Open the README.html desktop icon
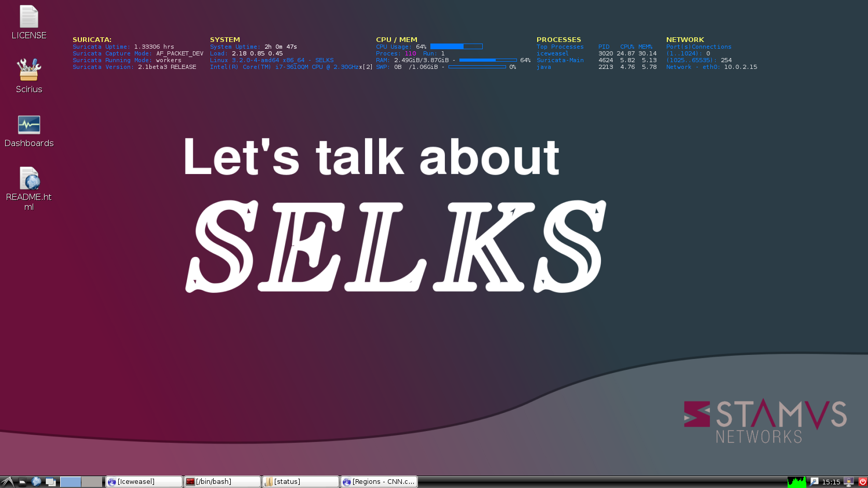 tap(29, 189)
